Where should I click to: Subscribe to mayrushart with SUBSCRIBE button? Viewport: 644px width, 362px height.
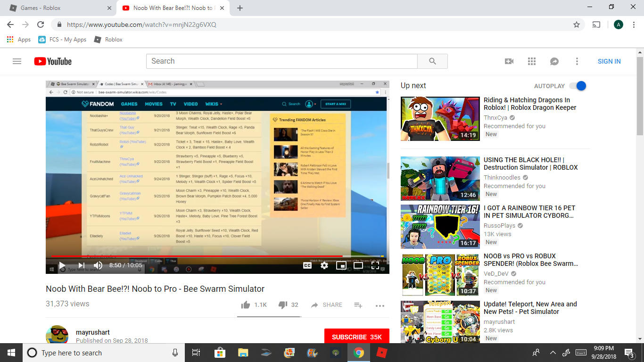pyautogui.click(x=357, y=337)
